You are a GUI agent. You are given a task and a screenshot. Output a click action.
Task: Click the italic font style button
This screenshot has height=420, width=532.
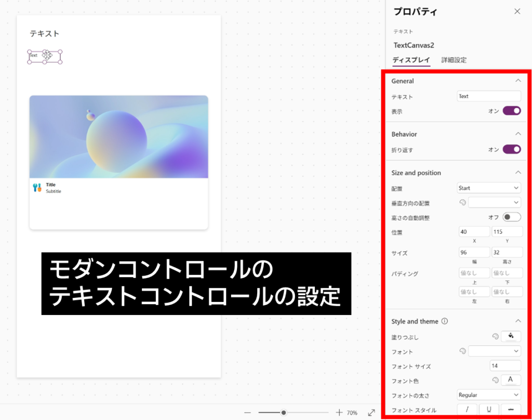[467, 410]
